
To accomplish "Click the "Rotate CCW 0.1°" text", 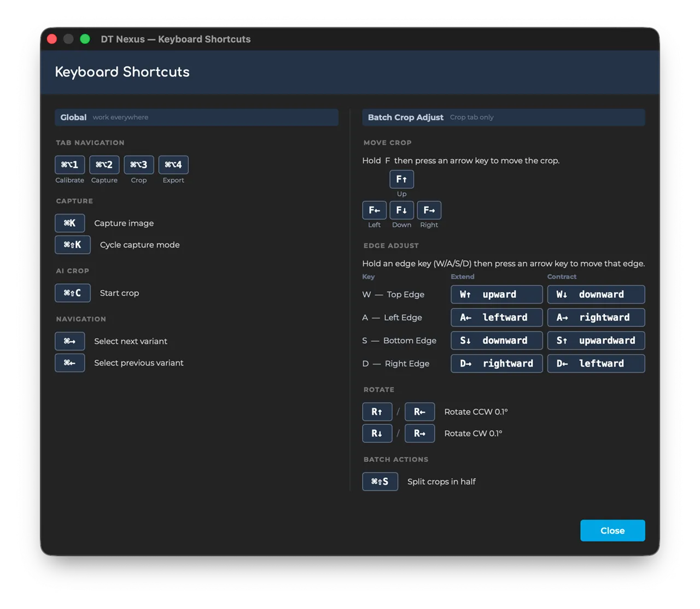I will click(476, 412).
